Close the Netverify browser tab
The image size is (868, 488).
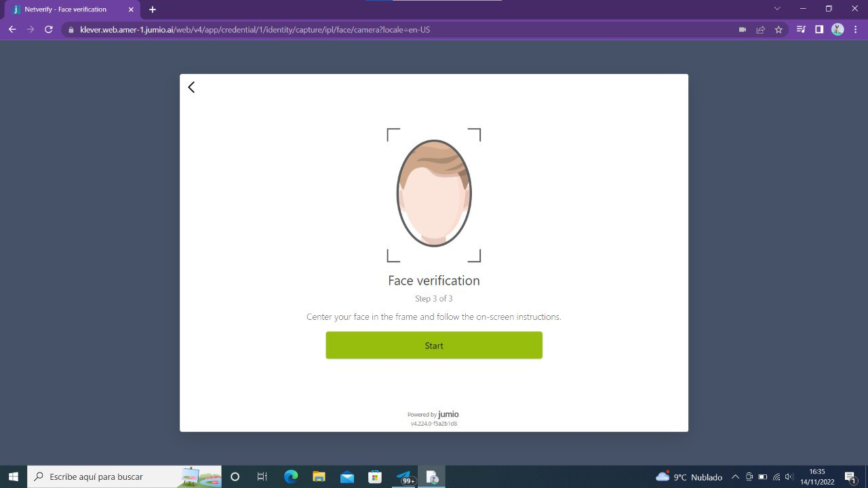(x=131, y=9)
